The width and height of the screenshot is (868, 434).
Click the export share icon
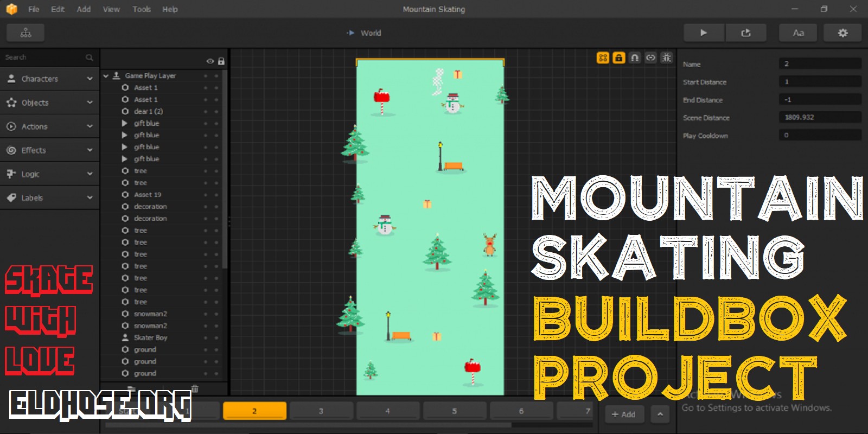click(746, 33)
